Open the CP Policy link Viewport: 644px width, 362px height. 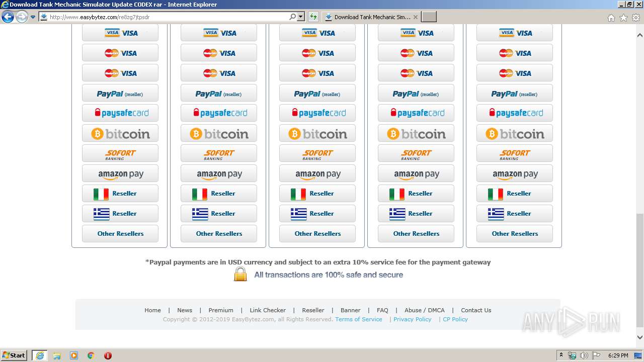click(x=455, y=319)
